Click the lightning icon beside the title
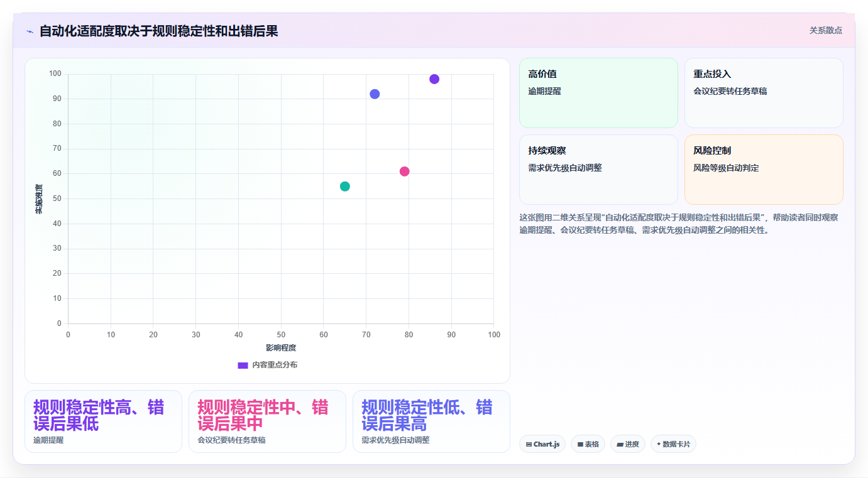The width and height of the screenshot is (868, 478). coord(30,31)
